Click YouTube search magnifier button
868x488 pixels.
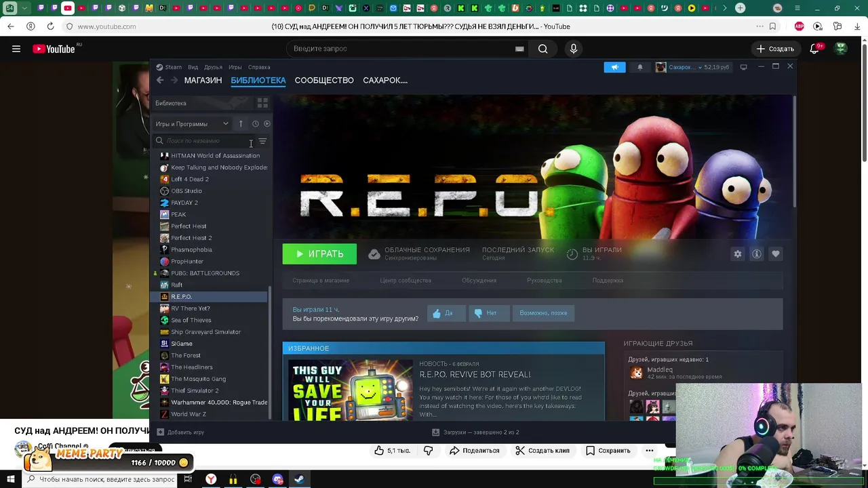pyautogui.click(x=542, y=49)
